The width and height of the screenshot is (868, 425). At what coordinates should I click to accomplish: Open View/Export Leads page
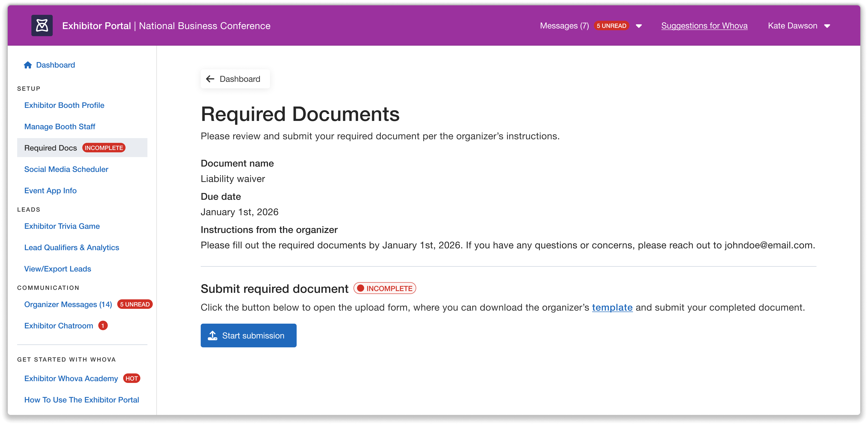click(x=58, y=269)
